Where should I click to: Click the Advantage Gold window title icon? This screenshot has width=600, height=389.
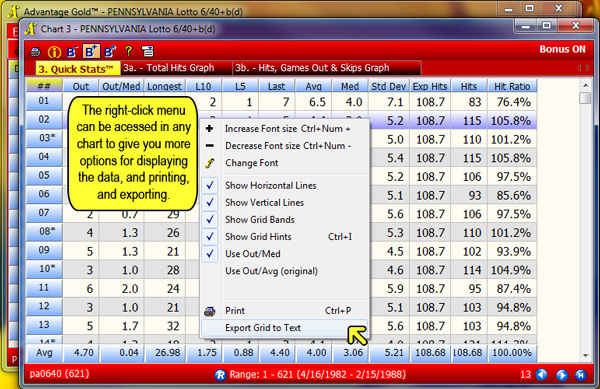click(x=14, y=11)
